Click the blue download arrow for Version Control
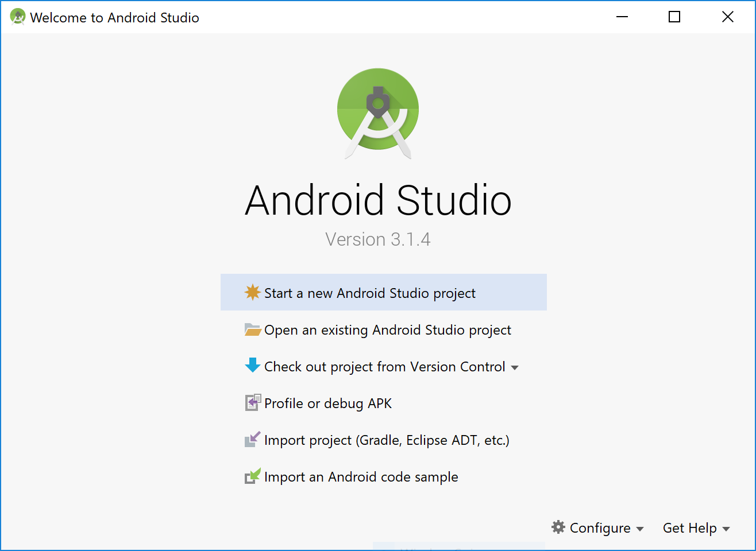The image size is (756, 551). pos(253,366)
